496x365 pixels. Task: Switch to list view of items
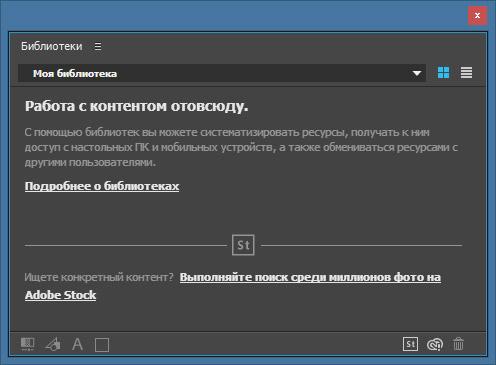tap(466, 72)
